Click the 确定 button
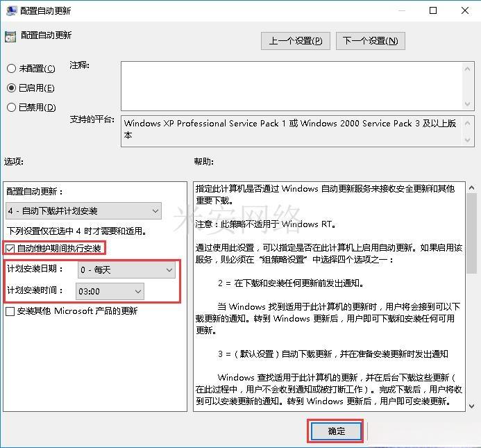The image size is (481, 448). coord(336,431)
